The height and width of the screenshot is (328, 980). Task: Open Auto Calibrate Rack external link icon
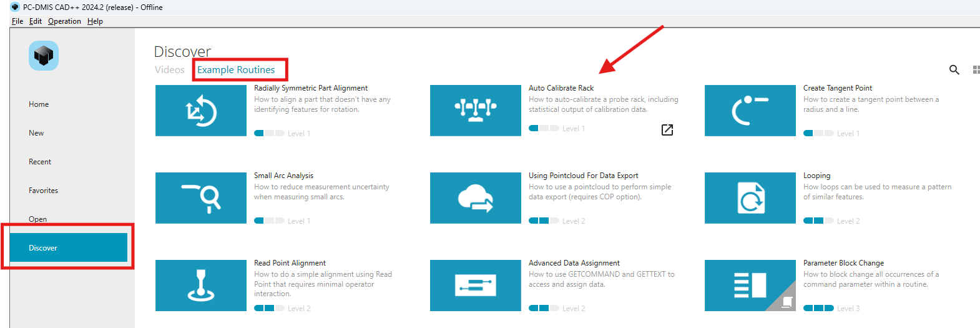(x=667, y=129)
